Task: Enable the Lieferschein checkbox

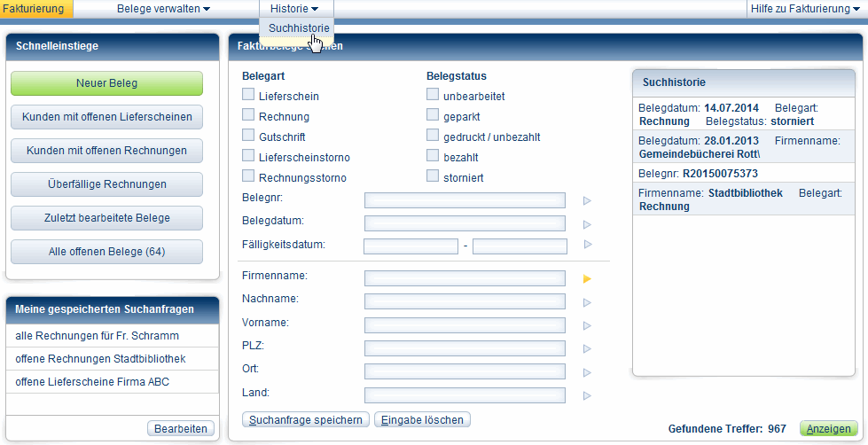Action: pos(248,95)
